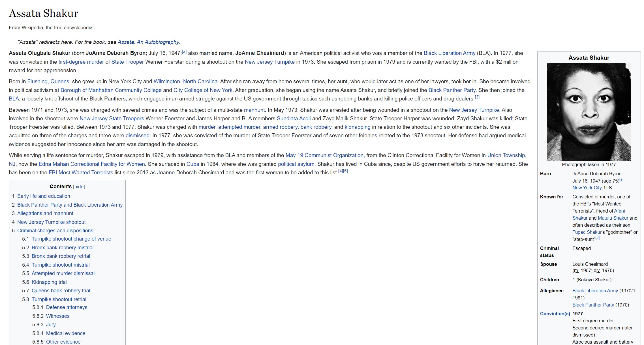Go to Queens bank robbery trial subsection
The width and height of the screenshot is (644, 345).
pyautogui.click(x=61, y=291)
